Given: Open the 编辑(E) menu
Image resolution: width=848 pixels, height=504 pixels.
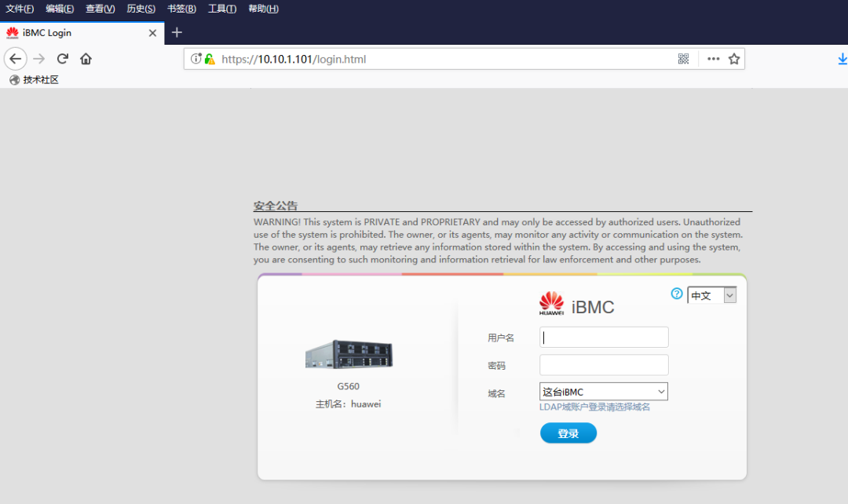Looking at the screenshot, I should [x=60, y=9].
